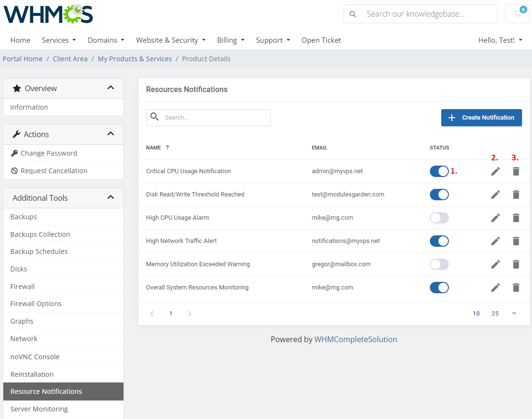Enable Memory Utilization Exceeded Warning toggle
The image size is (532, 419).
[439, 264]
